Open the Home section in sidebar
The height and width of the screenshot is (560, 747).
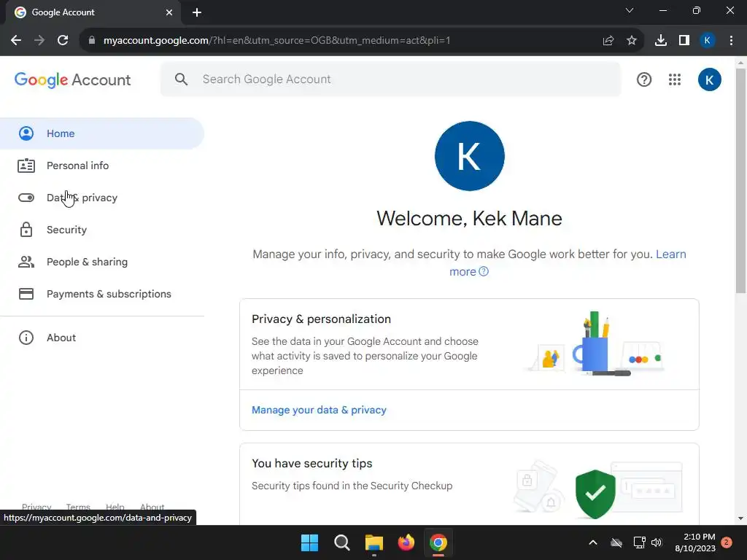coord(101,133)
